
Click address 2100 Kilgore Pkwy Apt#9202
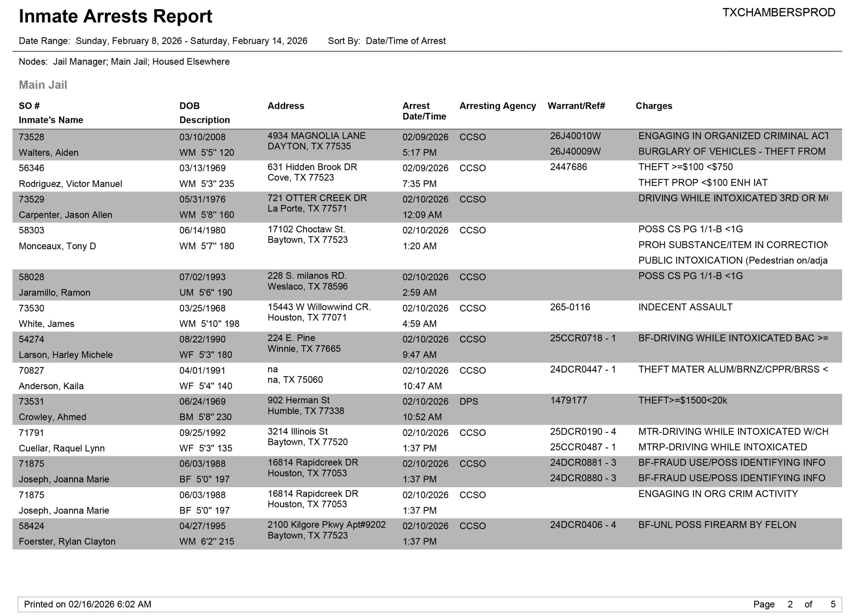point(326,525)
